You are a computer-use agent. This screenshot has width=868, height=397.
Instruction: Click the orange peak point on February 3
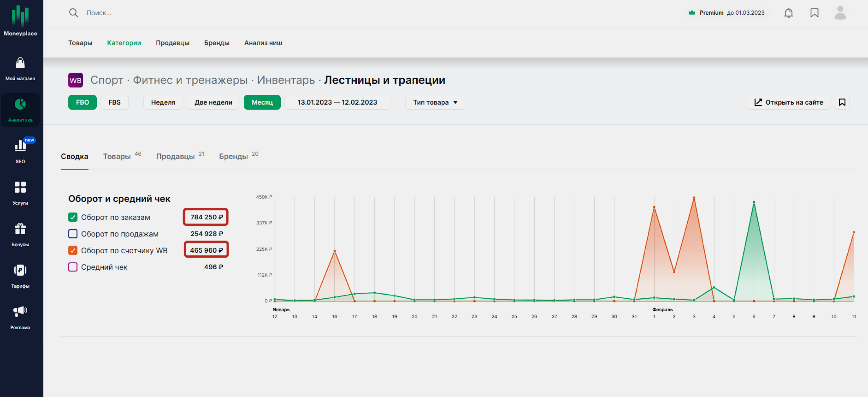coord(694,197)
